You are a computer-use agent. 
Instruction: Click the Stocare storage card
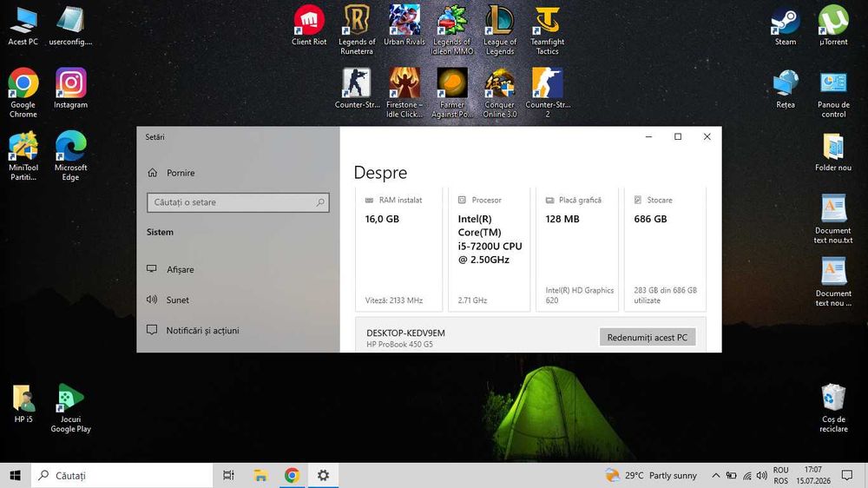click(x=666, y=249)
